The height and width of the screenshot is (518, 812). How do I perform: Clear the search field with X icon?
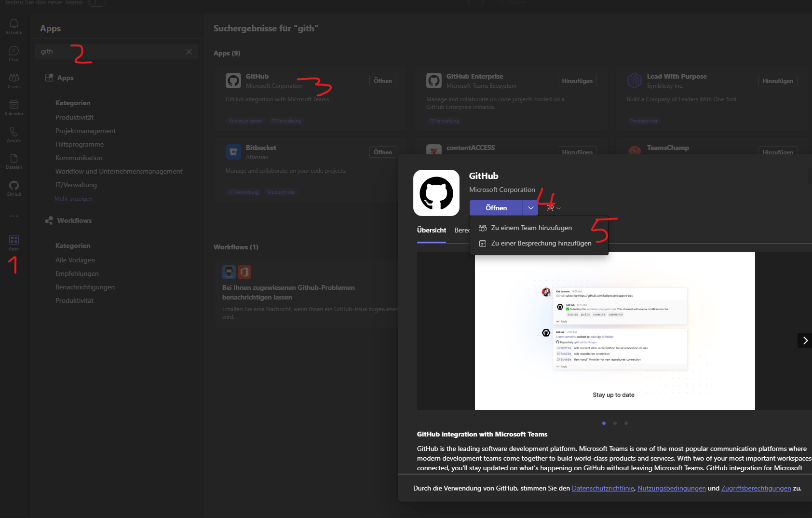click(x=189, y=52)
